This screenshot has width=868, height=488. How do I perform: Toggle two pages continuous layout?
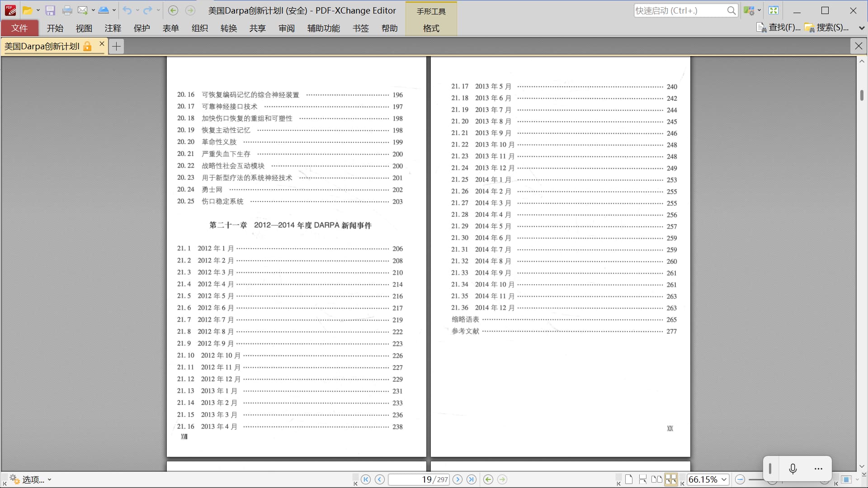[671, 479]
